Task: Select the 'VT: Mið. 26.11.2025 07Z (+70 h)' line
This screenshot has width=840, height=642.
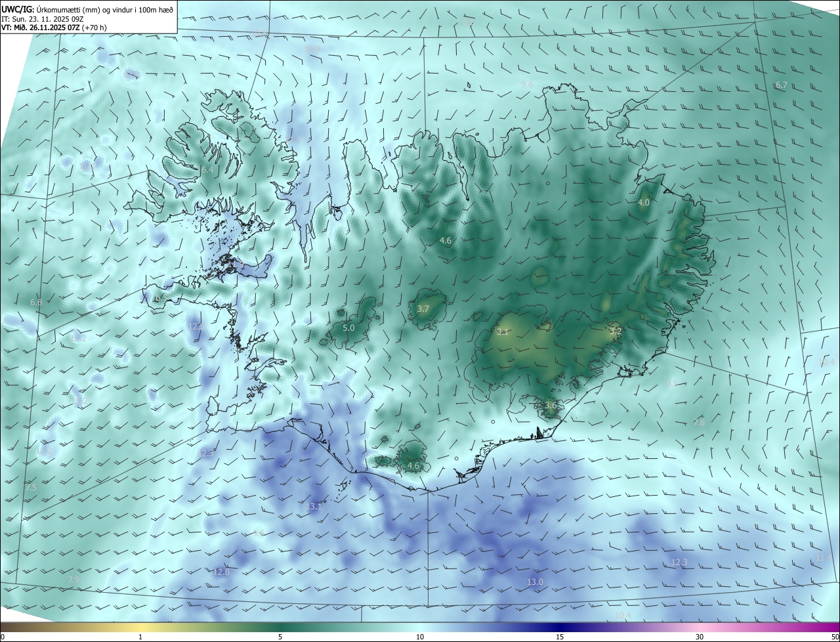Action: tap(54, 28)
